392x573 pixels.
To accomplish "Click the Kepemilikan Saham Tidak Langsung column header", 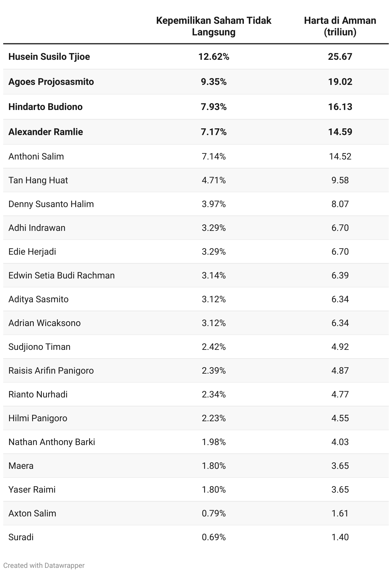I will tap(214, 26).
